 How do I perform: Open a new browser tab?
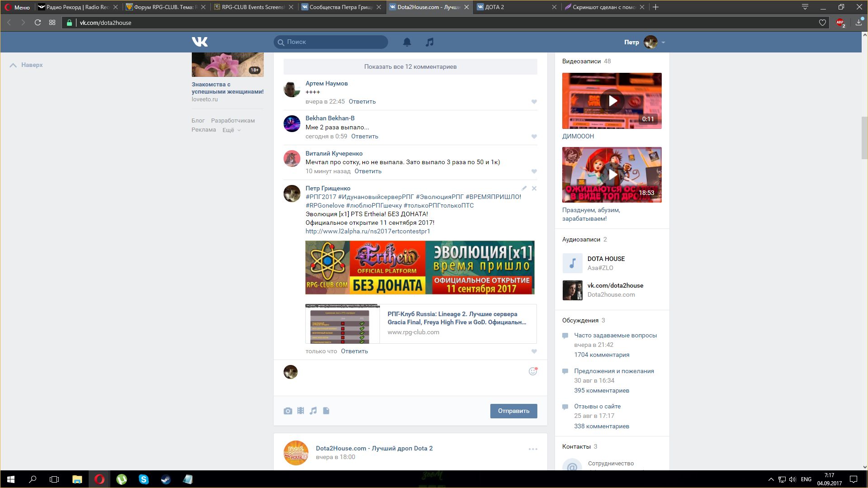click(x=655, y=7)
